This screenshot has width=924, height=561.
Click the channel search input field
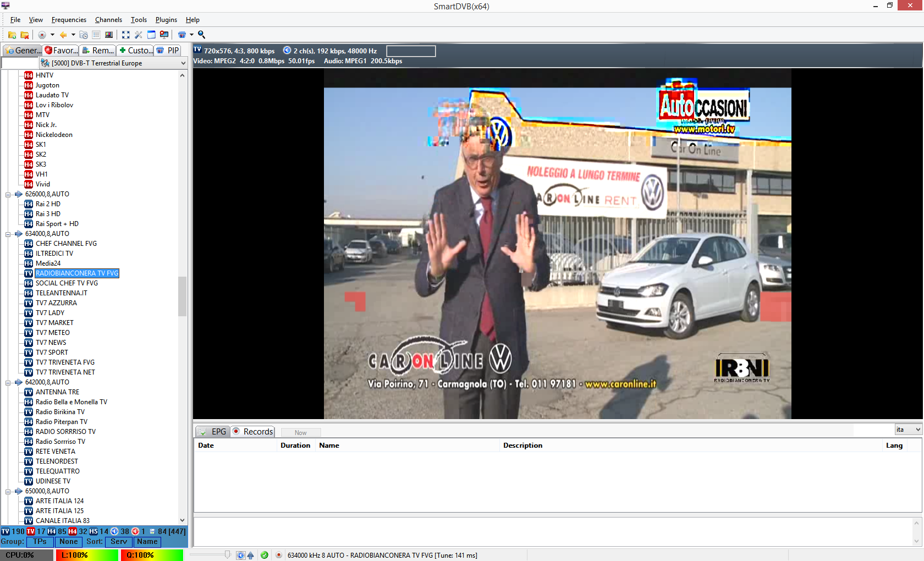pyautogui.click(x=20, y=63)
